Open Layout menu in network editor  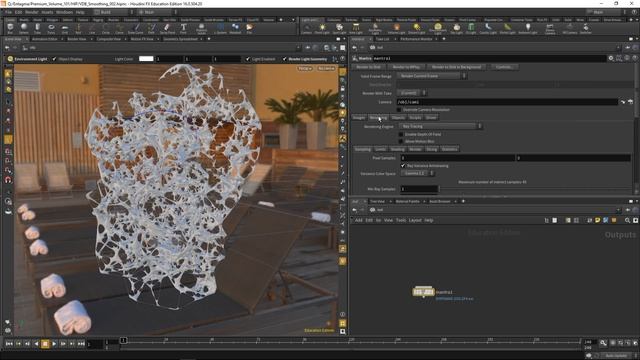point(415,220)
